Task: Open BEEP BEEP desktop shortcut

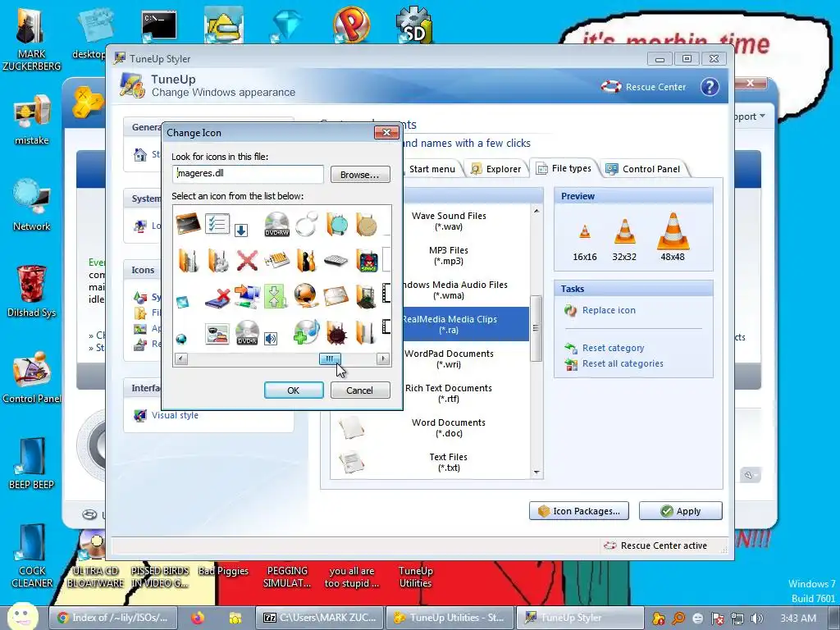Action: [x=31, y=464]
